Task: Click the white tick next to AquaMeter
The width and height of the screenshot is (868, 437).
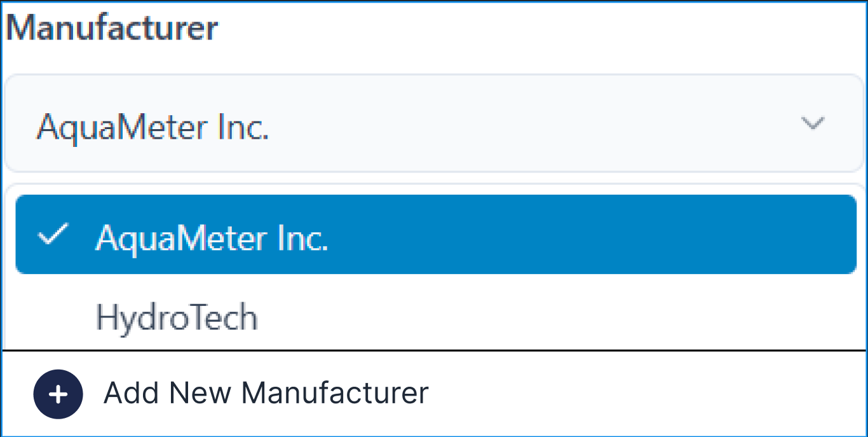Action: (x=53, y=235)
